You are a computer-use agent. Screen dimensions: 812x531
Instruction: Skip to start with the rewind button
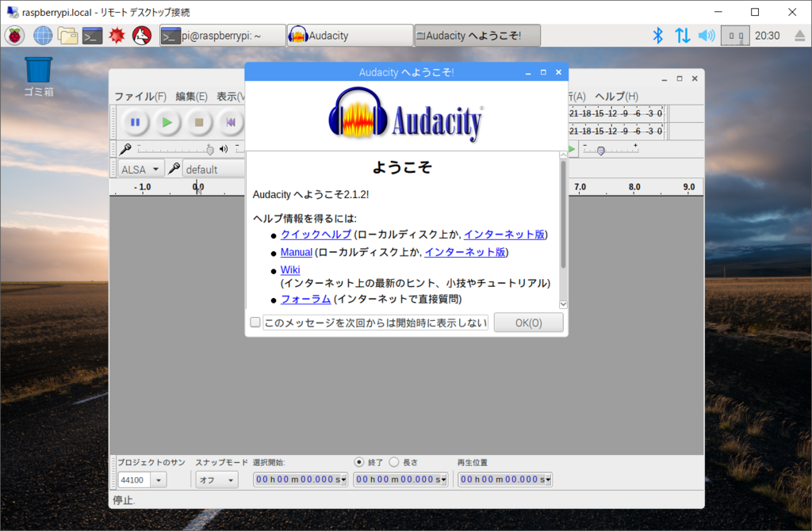coord(231,122)
